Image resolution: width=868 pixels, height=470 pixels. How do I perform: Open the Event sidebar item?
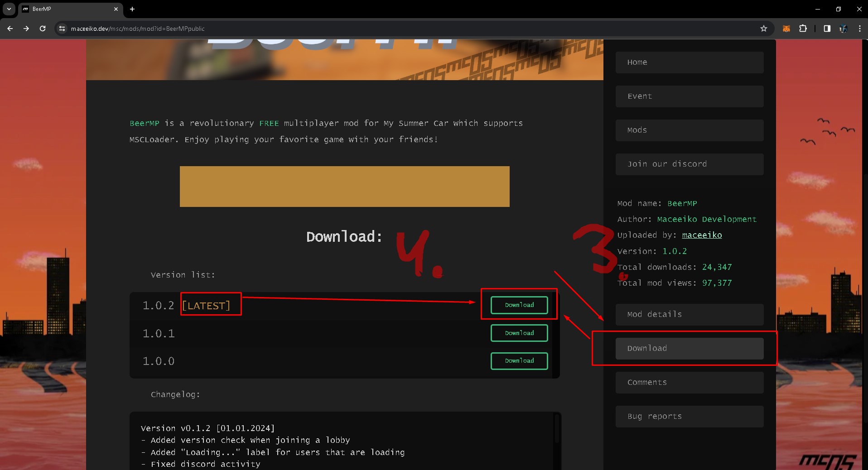point(690,96)
